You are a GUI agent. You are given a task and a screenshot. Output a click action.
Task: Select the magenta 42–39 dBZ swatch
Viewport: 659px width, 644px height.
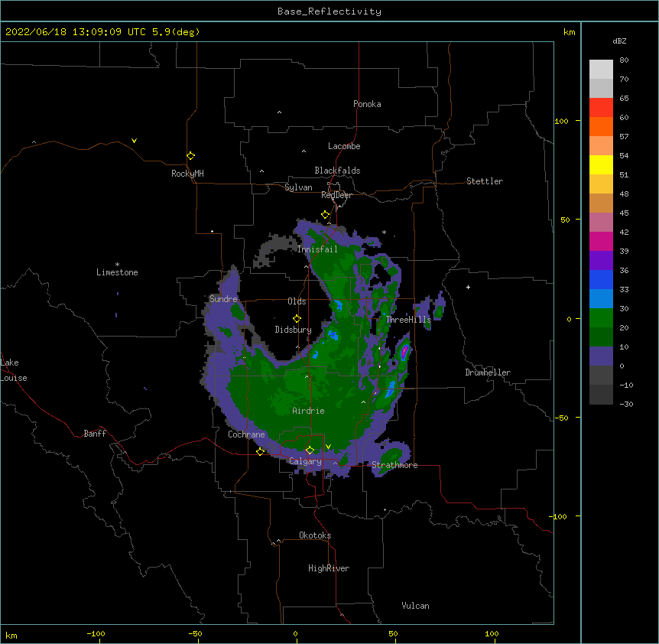pyautogui.click(x=601, y=241)
